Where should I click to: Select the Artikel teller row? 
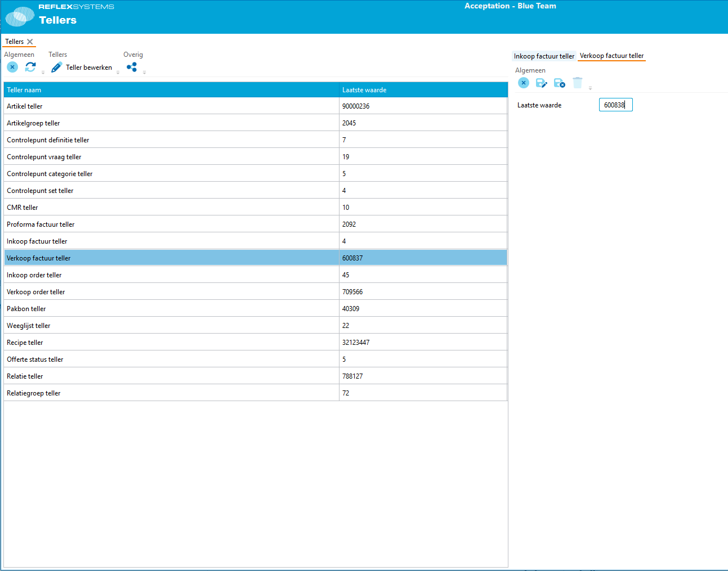[x=169, y=106]
